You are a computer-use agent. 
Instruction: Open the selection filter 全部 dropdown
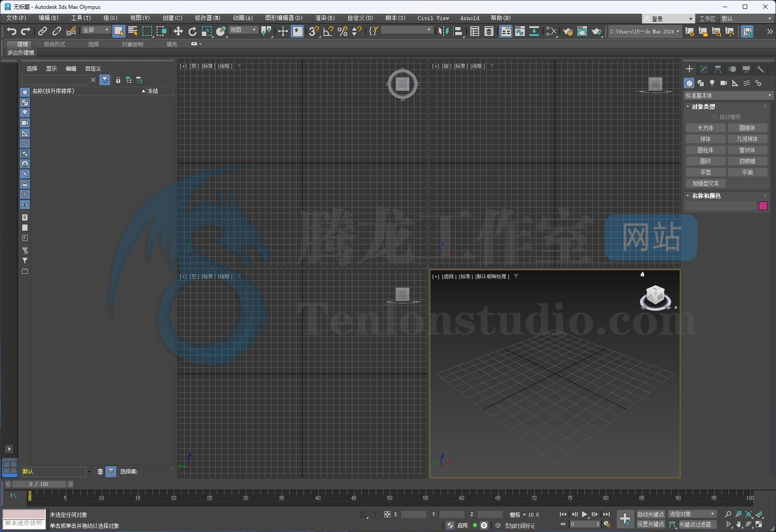(x=96, y=30)
